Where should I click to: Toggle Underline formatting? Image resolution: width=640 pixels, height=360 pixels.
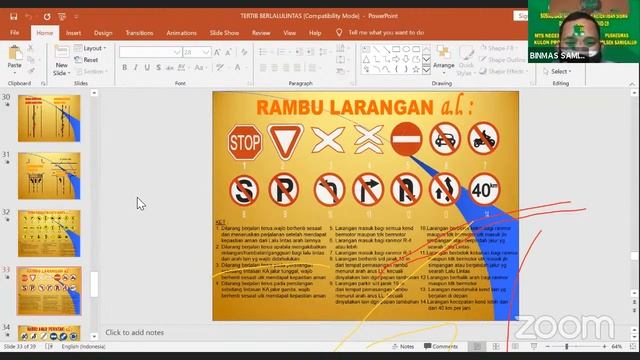[147, 67]
